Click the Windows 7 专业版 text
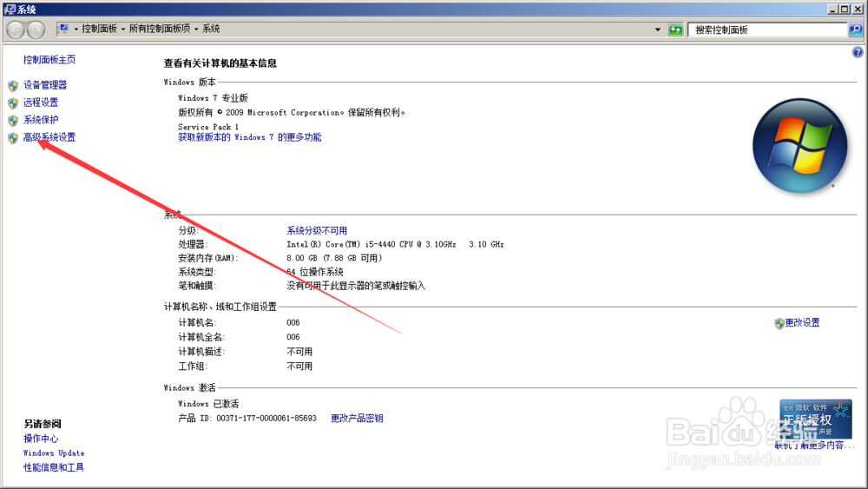868x489 pixels. click(214, 98)
